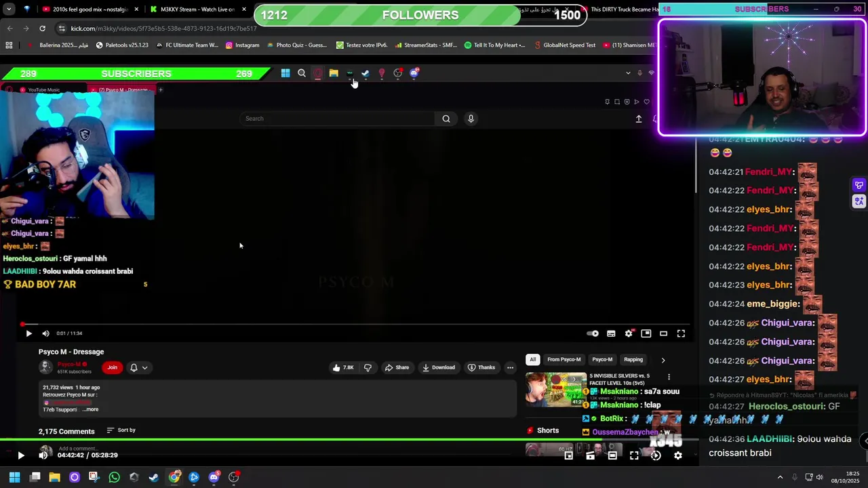Viewport: 868px width, 488px height.
Task: Open streamed Windows Start icon
Action: (x=285, y=73)
